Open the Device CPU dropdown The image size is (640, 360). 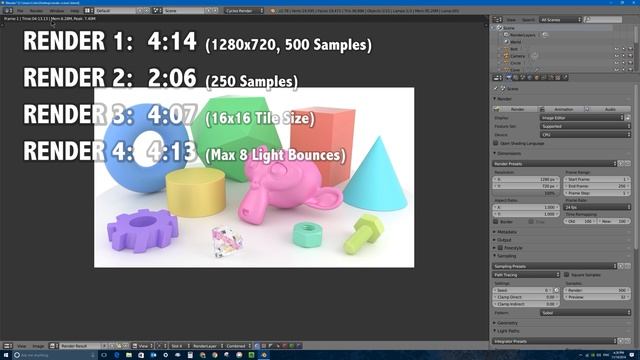(585, 135)
